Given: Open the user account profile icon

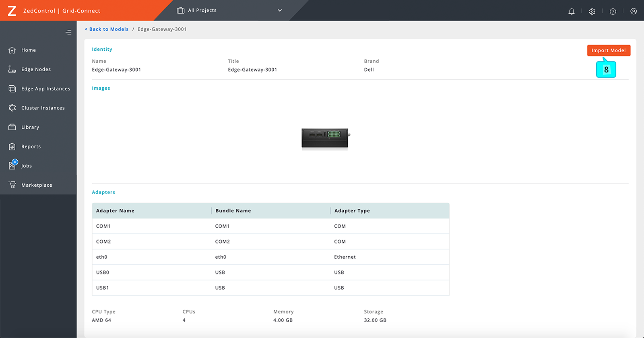Looking at the screenshot, I should 634,11.
